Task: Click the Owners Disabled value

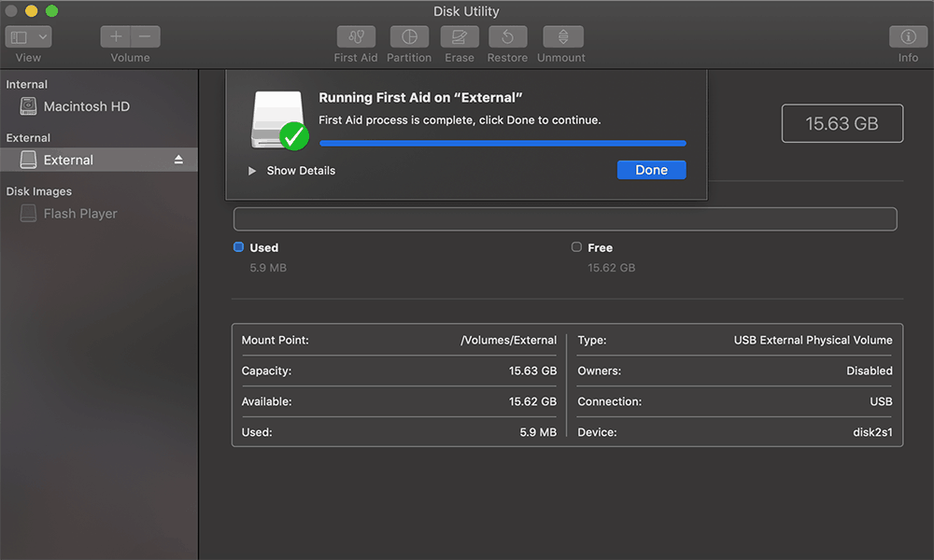Action: (x=870, y=371)
